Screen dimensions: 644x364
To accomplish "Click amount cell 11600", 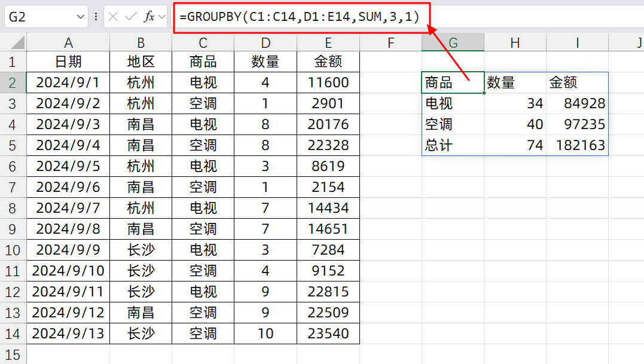I will point(328,83).
